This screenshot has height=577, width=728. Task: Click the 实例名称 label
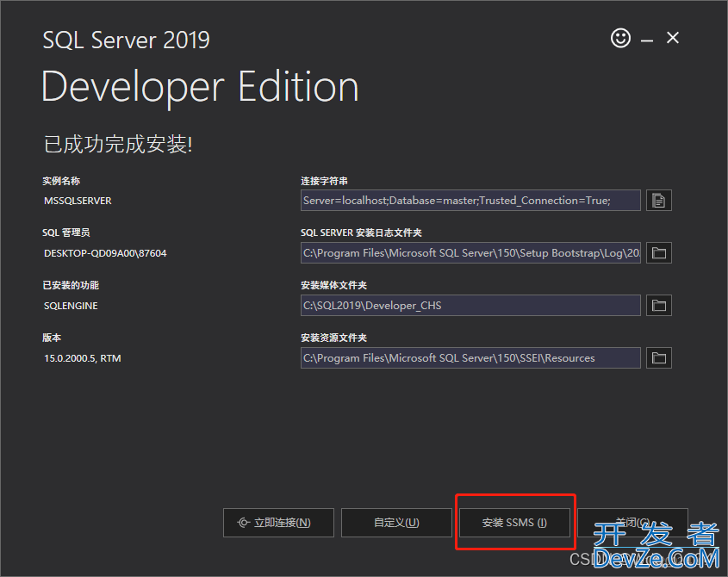click(x=61, y=181)
